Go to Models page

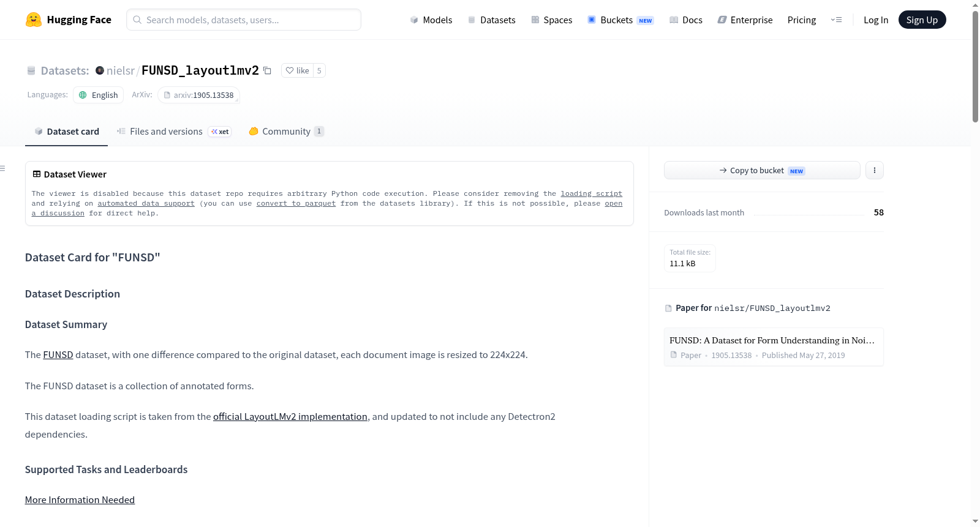tap(431, 20)
